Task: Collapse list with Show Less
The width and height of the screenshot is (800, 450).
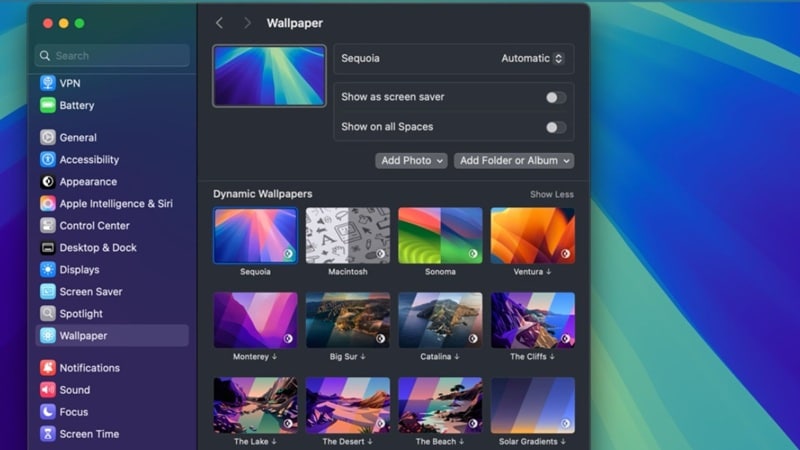Action: [x=552, y=194]
